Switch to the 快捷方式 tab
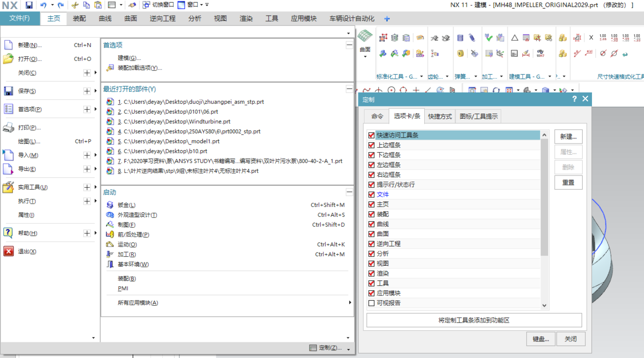Screen dimensions: 644x358 (x=440, y=117)
